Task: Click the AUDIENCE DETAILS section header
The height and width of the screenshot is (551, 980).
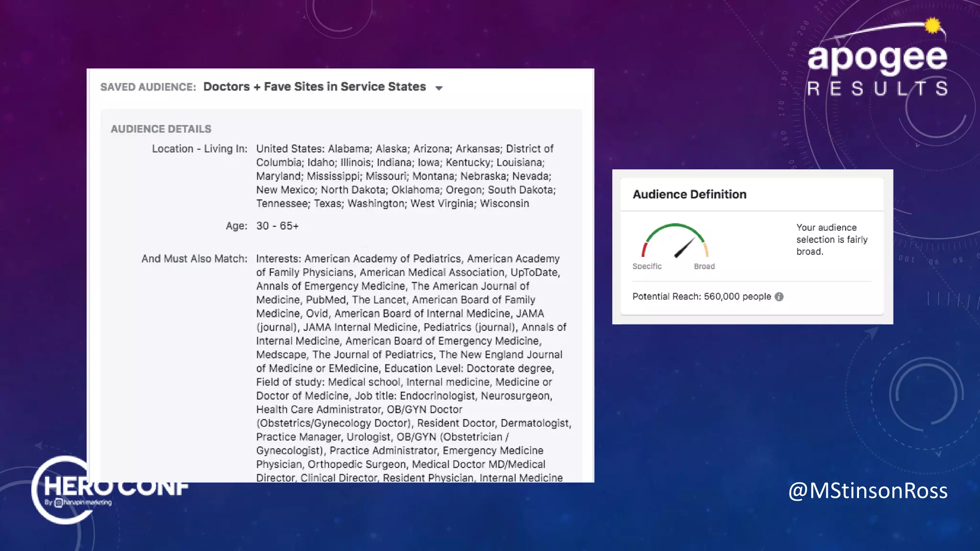Action: point(161,129)
